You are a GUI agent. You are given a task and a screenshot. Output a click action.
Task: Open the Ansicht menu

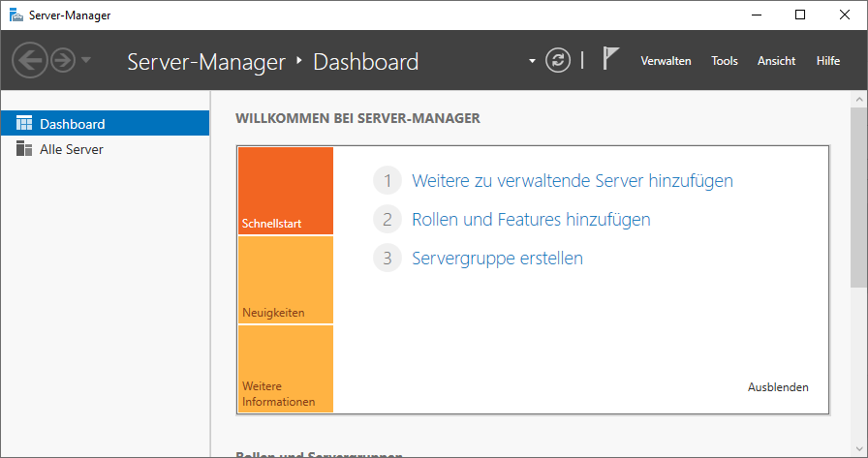(776, 61)
